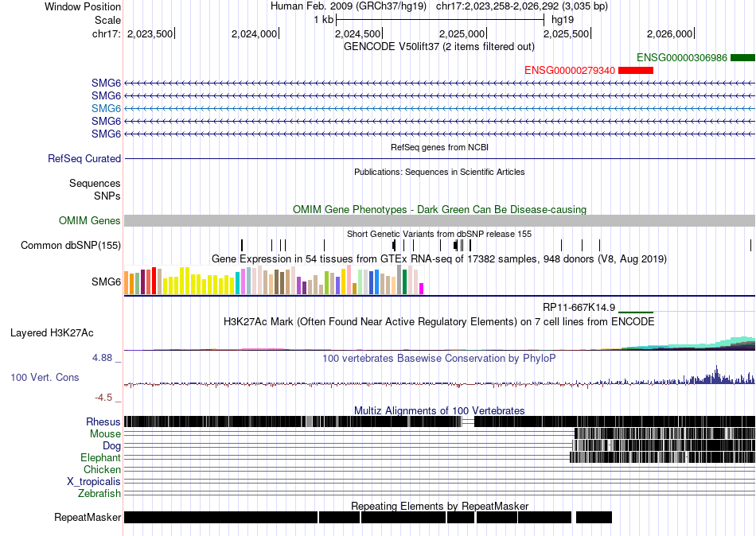This screenshot has width=756, height=536.
Task: Click the magenta bar ending GTEx chart
Action: tap(422, 289)
